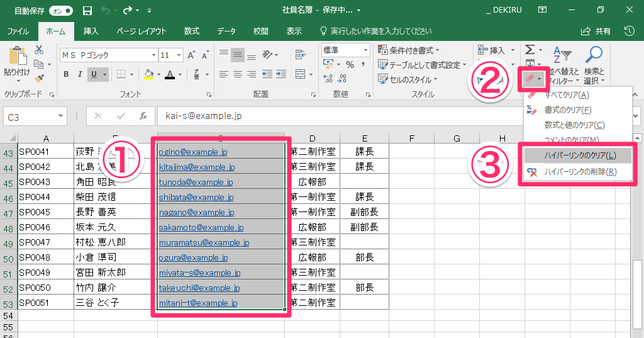Viewport: 644px width, 338px height.
Task: Click the bottom align icon
Action: (252, 57)
